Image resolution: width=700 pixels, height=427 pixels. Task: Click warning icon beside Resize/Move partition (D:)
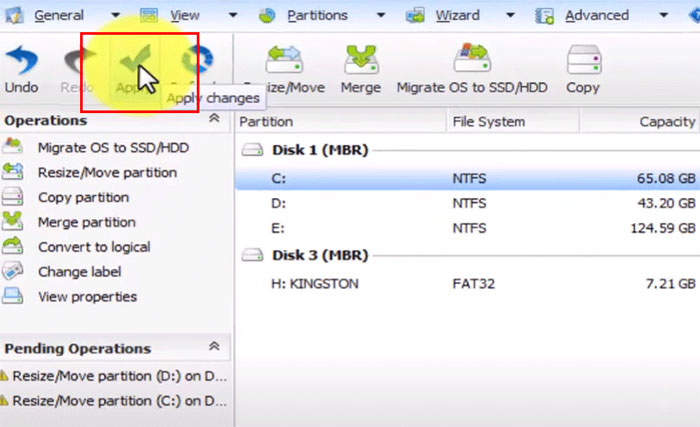pyautogui.click(x=4, y=376)
